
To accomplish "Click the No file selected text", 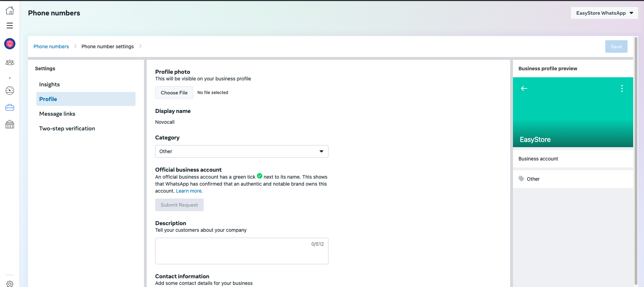I will 213,93.
